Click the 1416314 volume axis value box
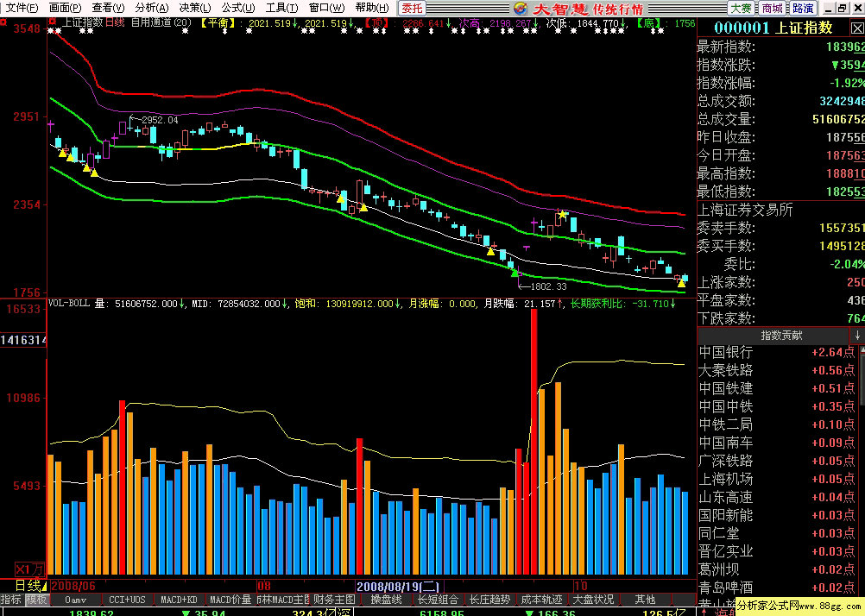865x616 pixels. (x=23, y=340)
